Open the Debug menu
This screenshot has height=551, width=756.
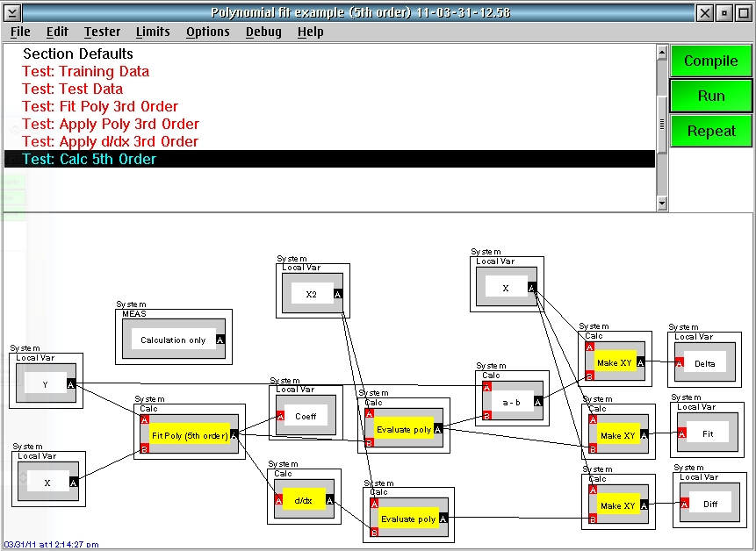263,32
